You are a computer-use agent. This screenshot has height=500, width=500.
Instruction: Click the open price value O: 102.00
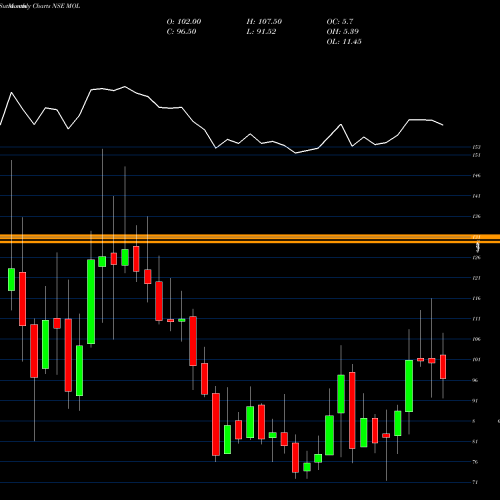(184, 21)
